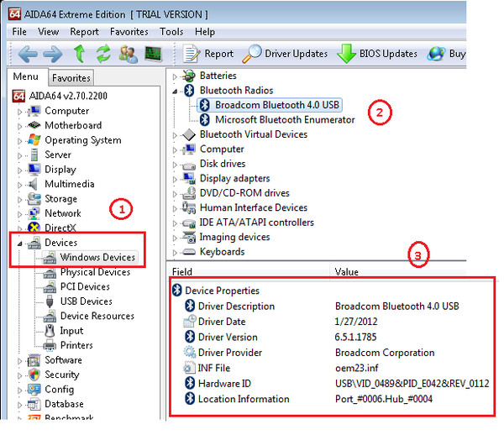Collapse the Devices tree node
This screenshot has width=504, height=435.
coord(19,244)
